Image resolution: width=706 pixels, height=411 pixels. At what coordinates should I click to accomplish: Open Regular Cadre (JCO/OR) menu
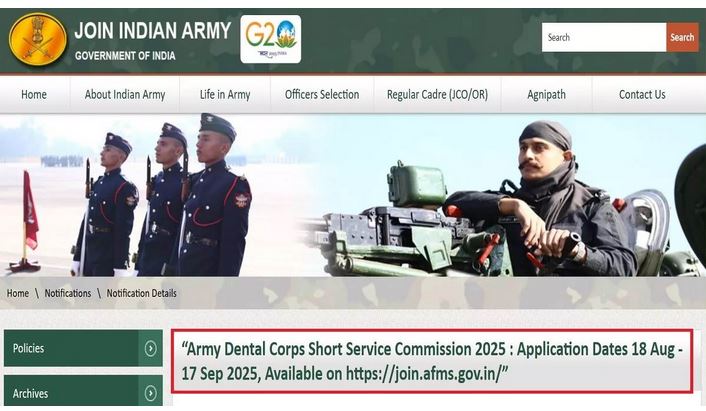pyautogui.click(x=438, y=95)
